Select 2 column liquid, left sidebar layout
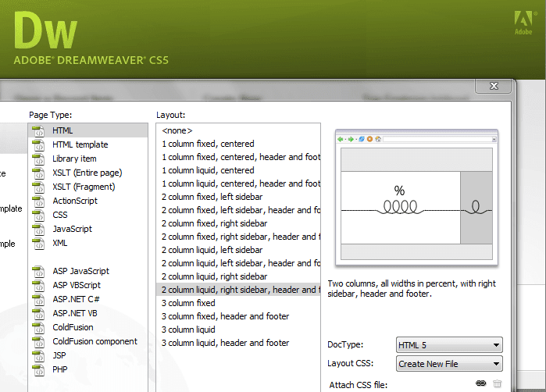546x392 pixels. (238, 250)
